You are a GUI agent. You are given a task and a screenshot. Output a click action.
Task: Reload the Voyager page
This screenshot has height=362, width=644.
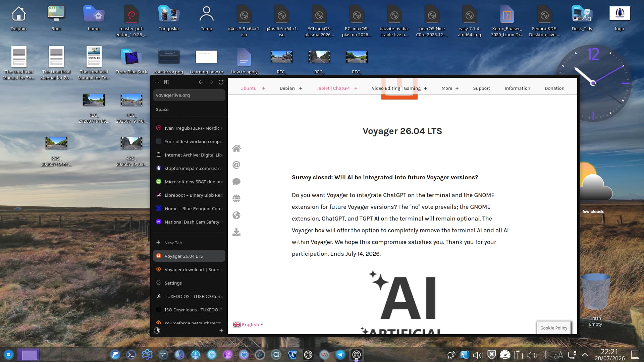[x=221, y=82]
